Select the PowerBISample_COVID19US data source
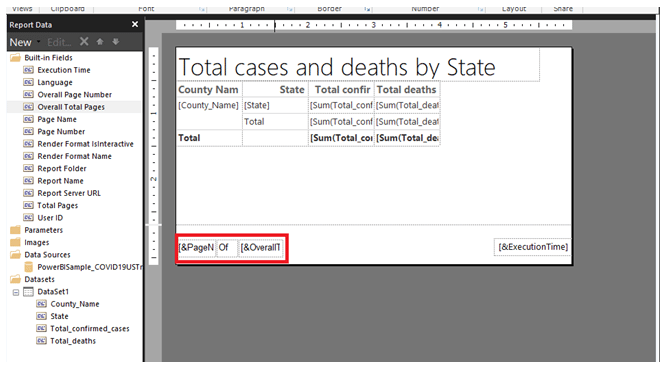 coord(89,268)
